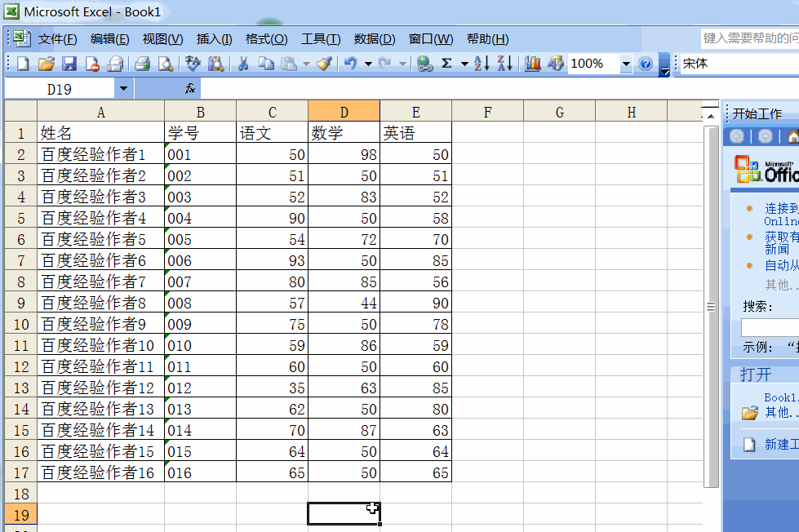
Task: Select row 19 header
Action: [x=21, y=515]
